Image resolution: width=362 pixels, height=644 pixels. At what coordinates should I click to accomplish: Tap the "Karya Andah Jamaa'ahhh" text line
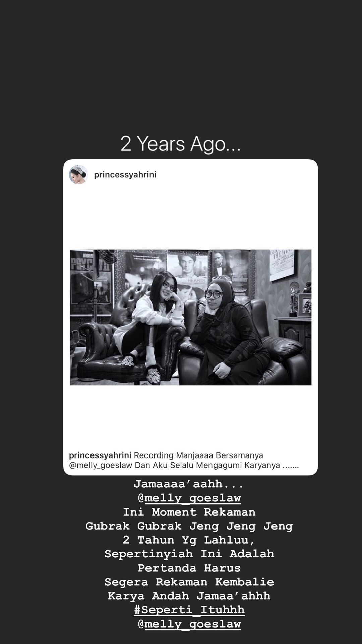tap(189, 596)
